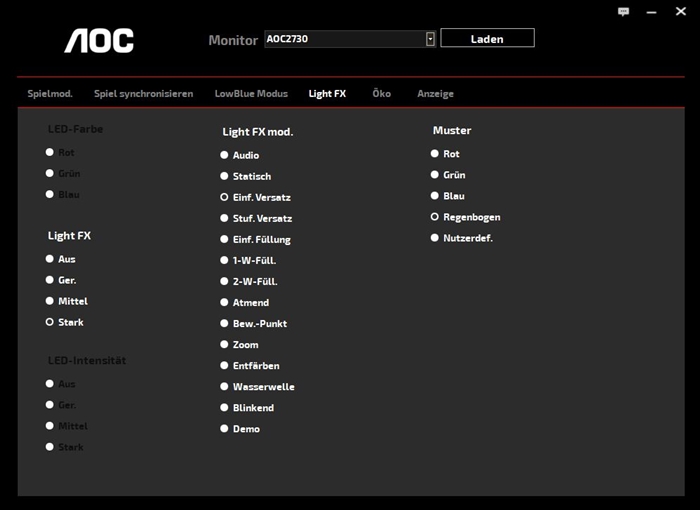Screen dimensions: 700x510
Task: Open the Spiel synchronisieren tab
Action: pyautogui.click(x=143, y=94)
